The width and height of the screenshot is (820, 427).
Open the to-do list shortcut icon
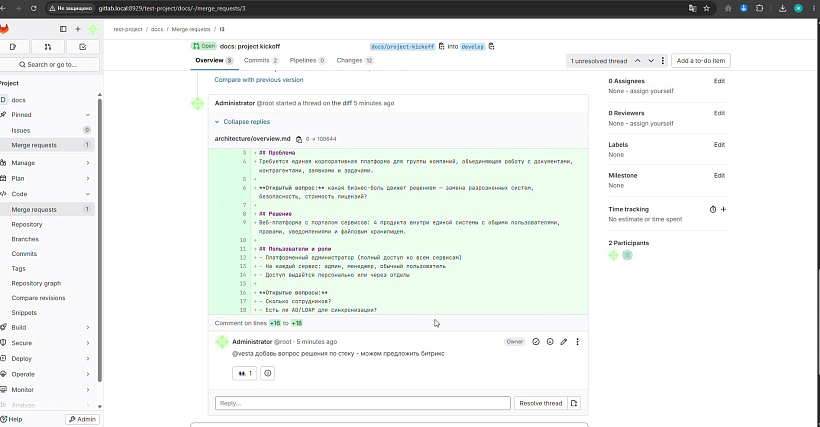click(83, 47)
